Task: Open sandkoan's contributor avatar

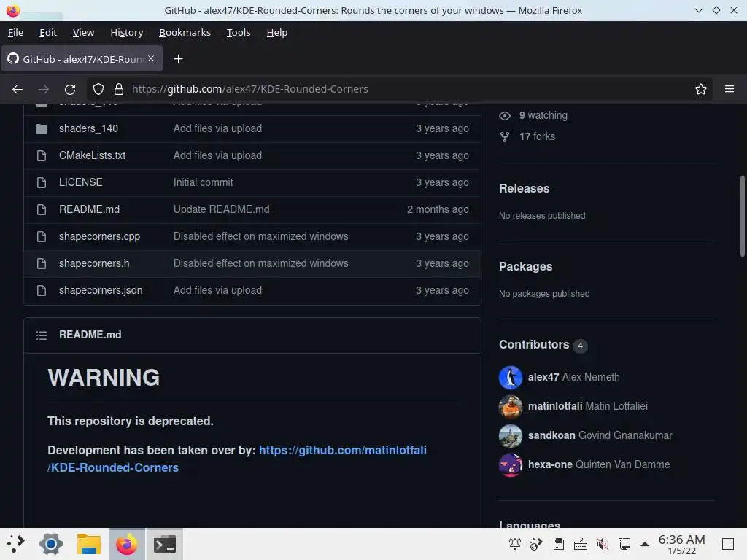Action: pos(510,436)
